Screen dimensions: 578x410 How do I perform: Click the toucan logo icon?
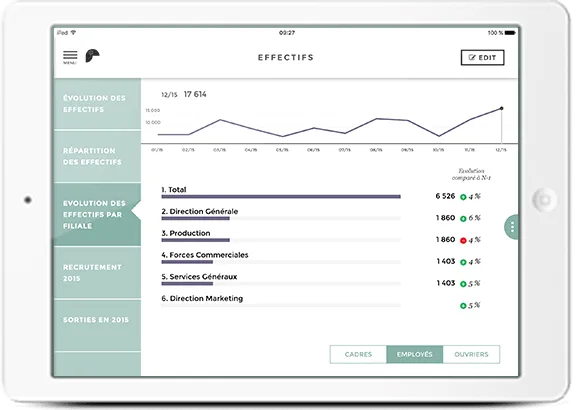[x=92, y=56]
